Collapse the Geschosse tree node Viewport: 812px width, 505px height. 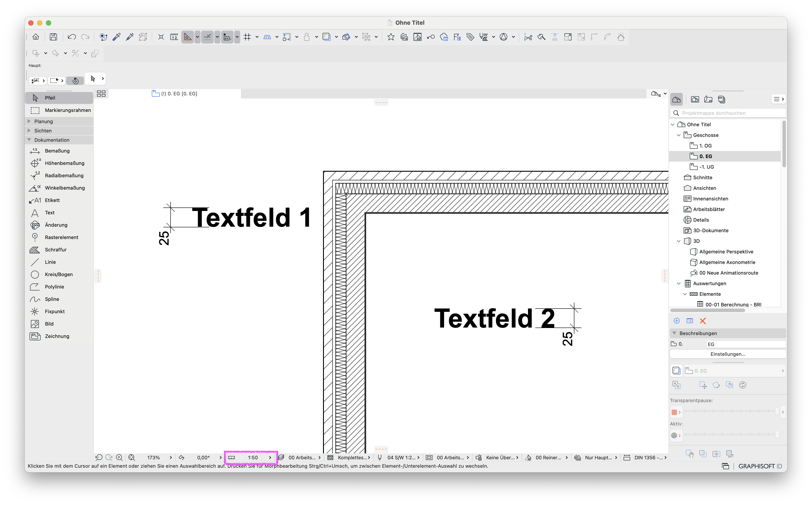click(x=679, y=135)
